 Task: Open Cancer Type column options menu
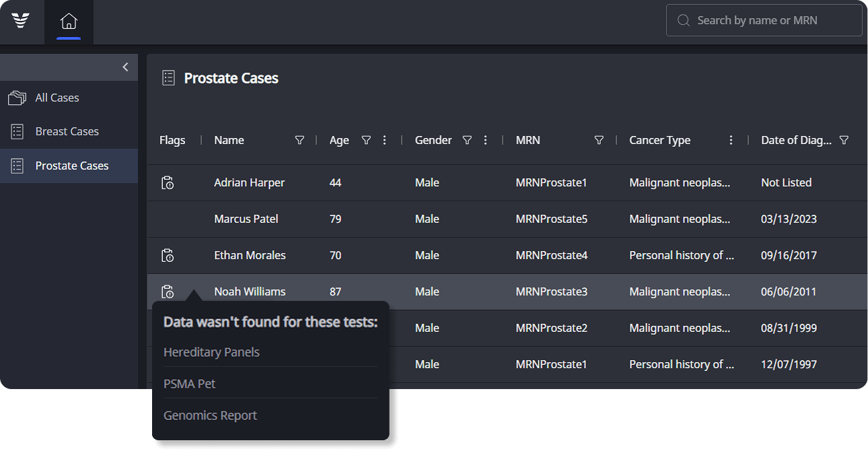731,140
